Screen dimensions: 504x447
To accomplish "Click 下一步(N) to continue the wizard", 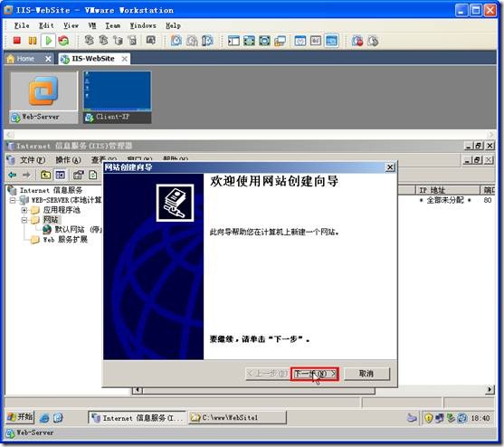I will (x=315, y=374).
